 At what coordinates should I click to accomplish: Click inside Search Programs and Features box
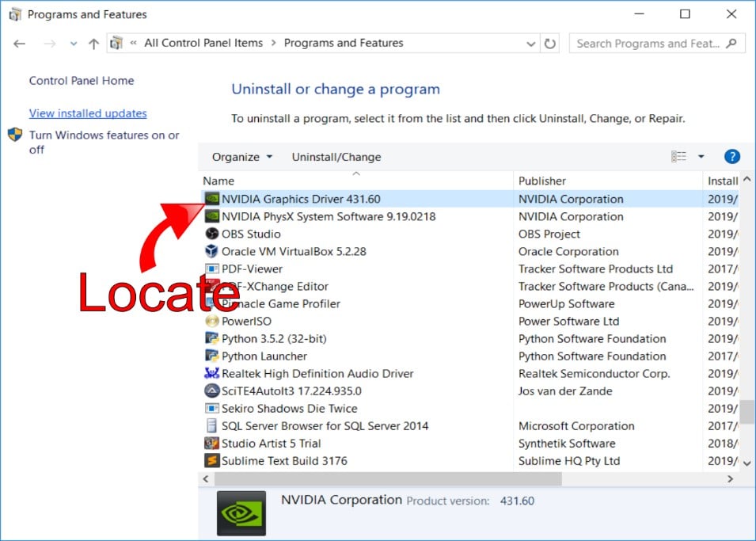point(648,44)
